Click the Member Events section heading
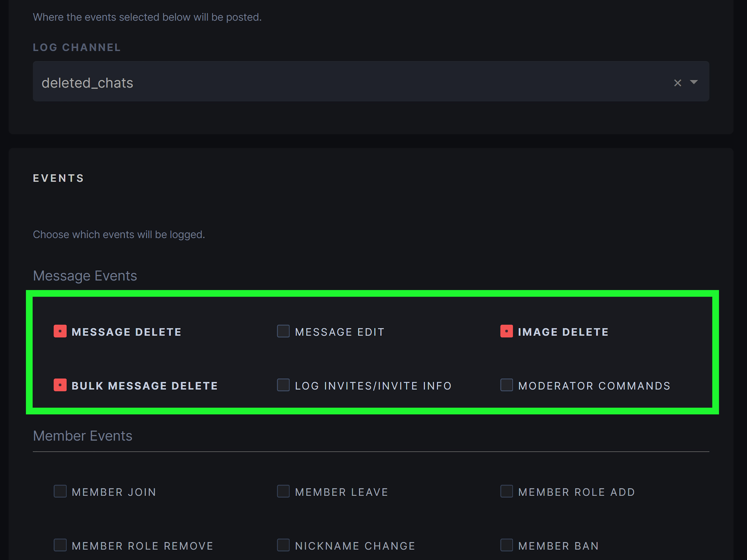 (x=82, y=435)
